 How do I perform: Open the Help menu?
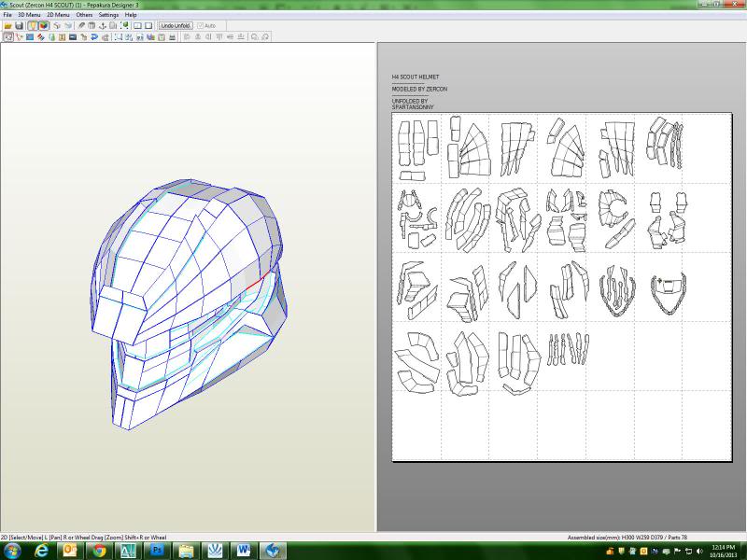tap(131, 15)
